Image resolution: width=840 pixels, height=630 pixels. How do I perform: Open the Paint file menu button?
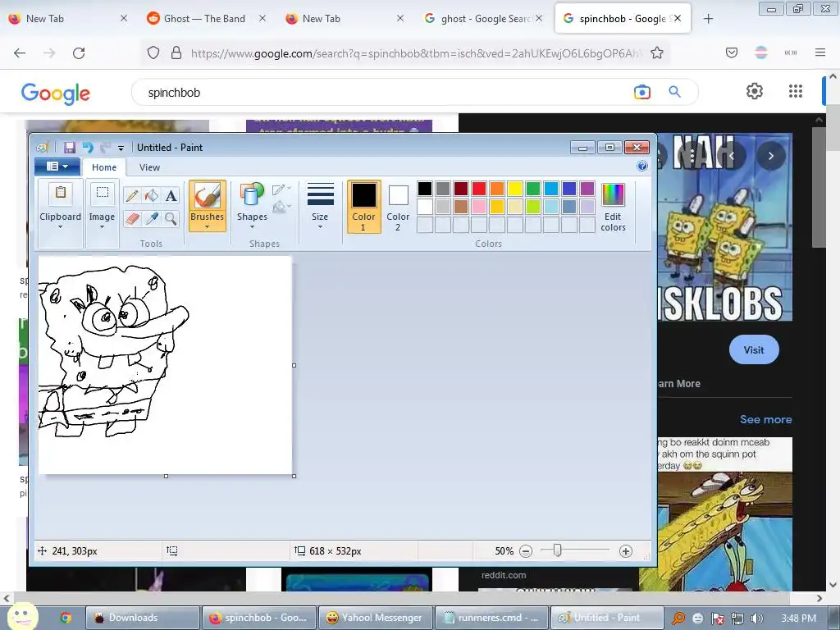57,167
